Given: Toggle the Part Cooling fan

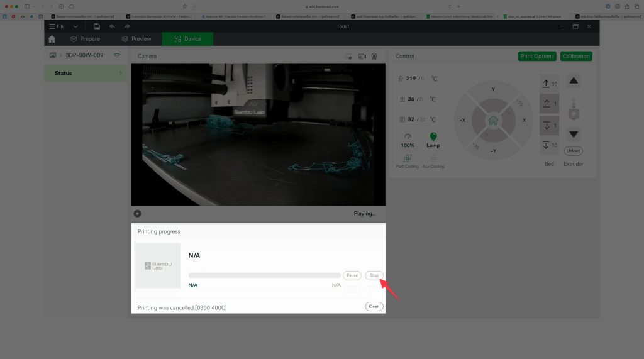Looking at the screenshot, I should 408,158.
